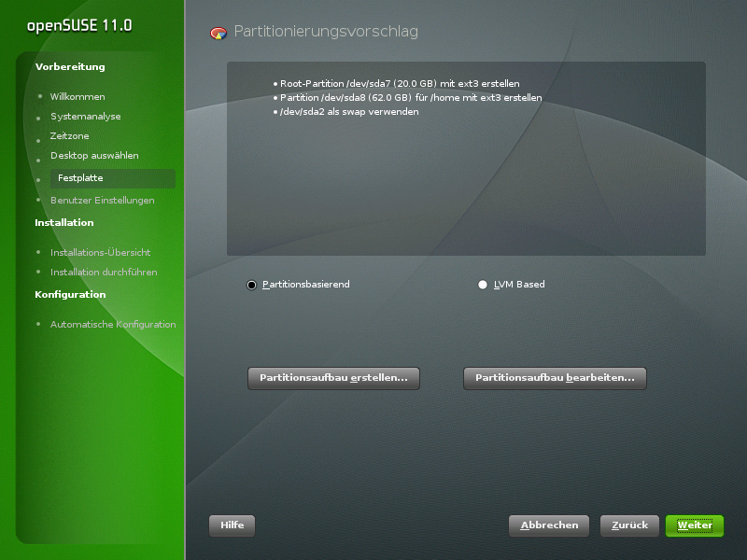Click the partitioner icon beside Partitionierungsvorschlag
747x560 pixels.
coord(218,33)
